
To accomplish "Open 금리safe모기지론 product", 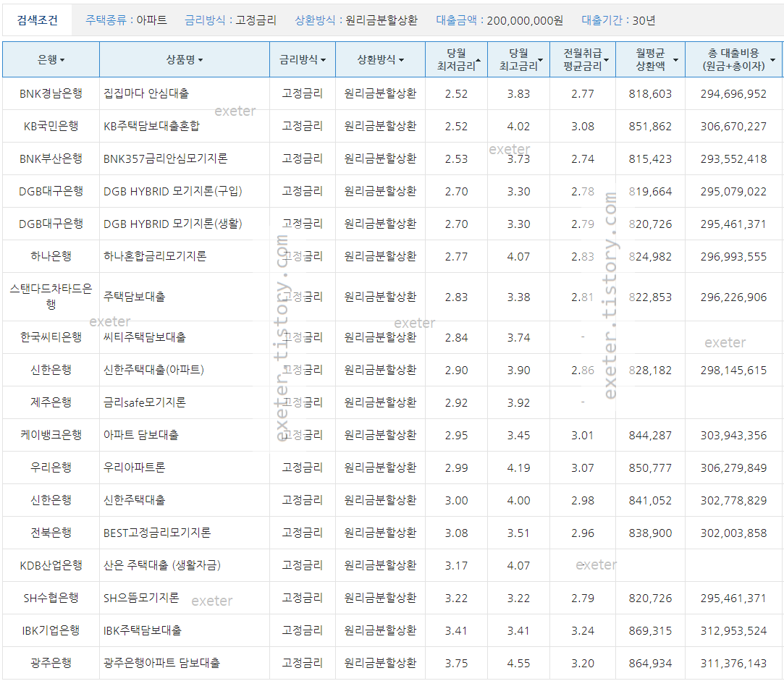I will (145, 402).
